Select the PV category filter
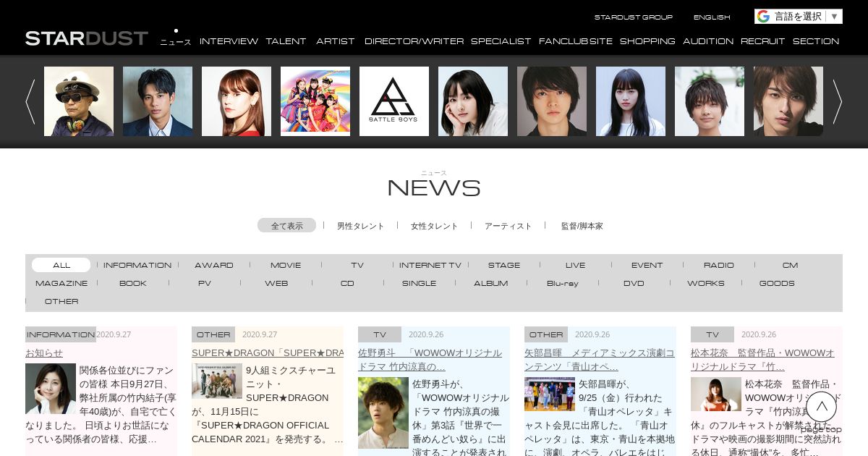Image resolution: width=868 pixels, height=456 pixels. (x=205, y=283)
